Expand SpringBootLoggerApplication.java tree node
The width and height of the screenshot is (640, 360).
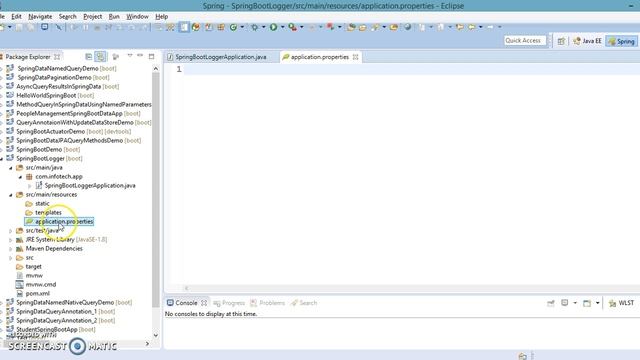[x=29, y=186]
